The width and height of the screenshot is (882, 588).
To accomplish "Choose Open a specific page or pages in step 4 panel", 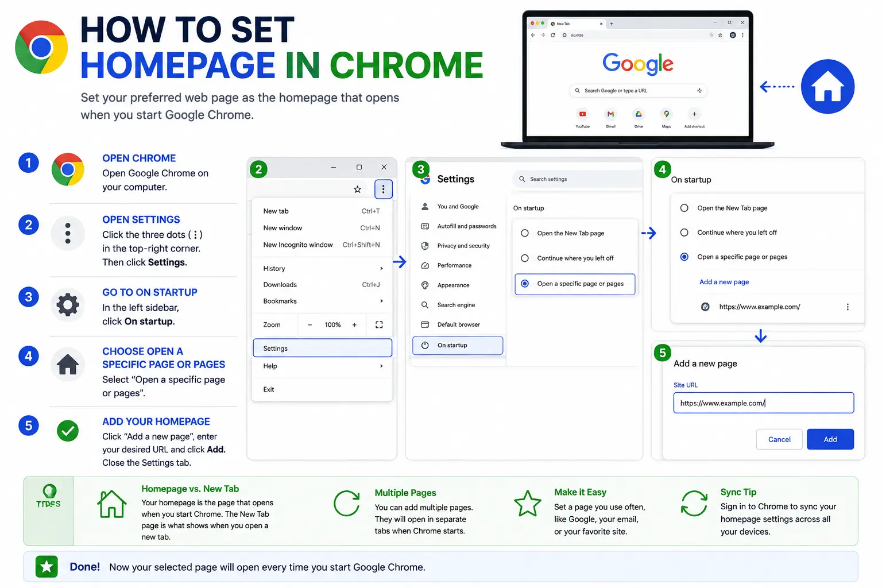I will (x=684, y=257).
